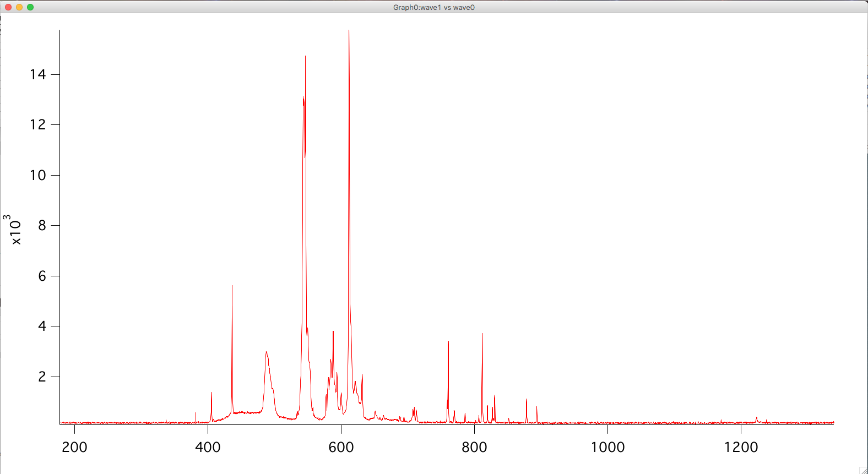Click the resize grip in bottom-right corner
This screenshot has height=474, width=868.
[x=863, y=470]
